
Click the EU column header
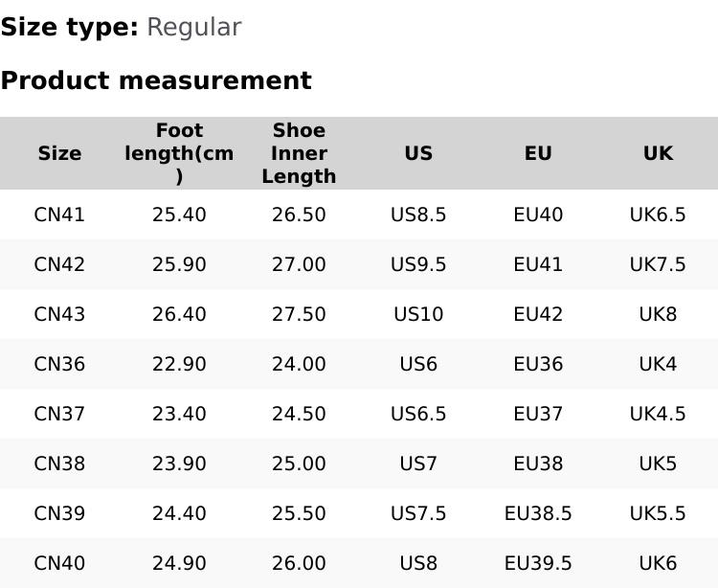click(538, 153)
